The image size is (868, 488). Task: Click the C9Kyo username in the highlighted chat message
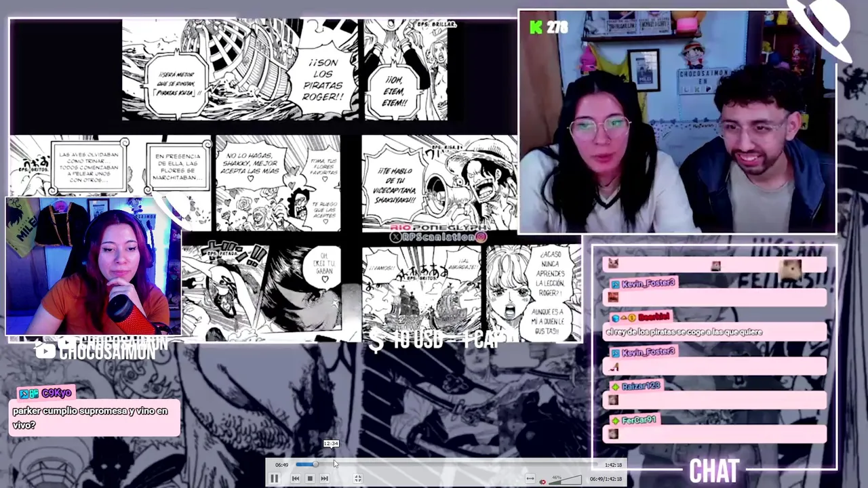click(56, 393)
